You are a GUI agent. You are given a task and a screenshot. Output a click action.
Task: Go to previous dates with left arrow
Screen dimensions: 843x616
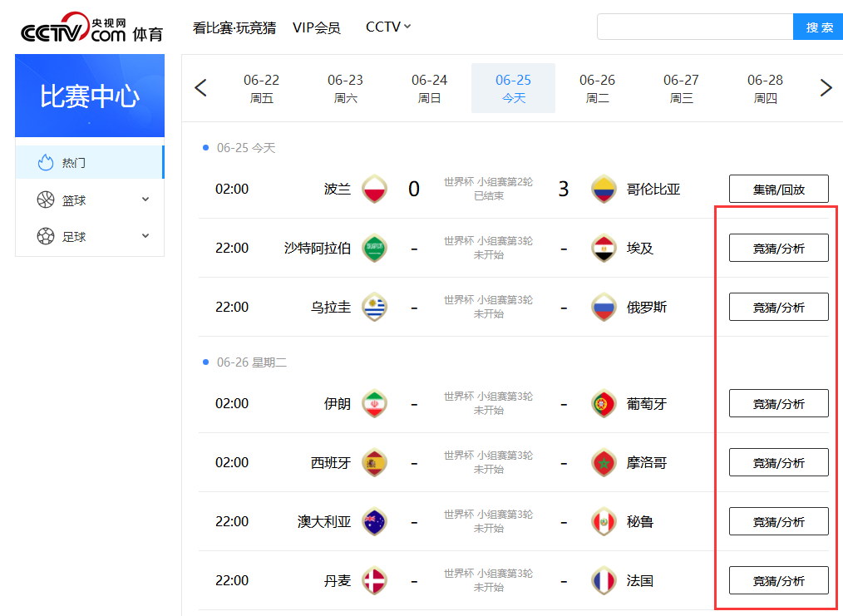tap(200, 88)
